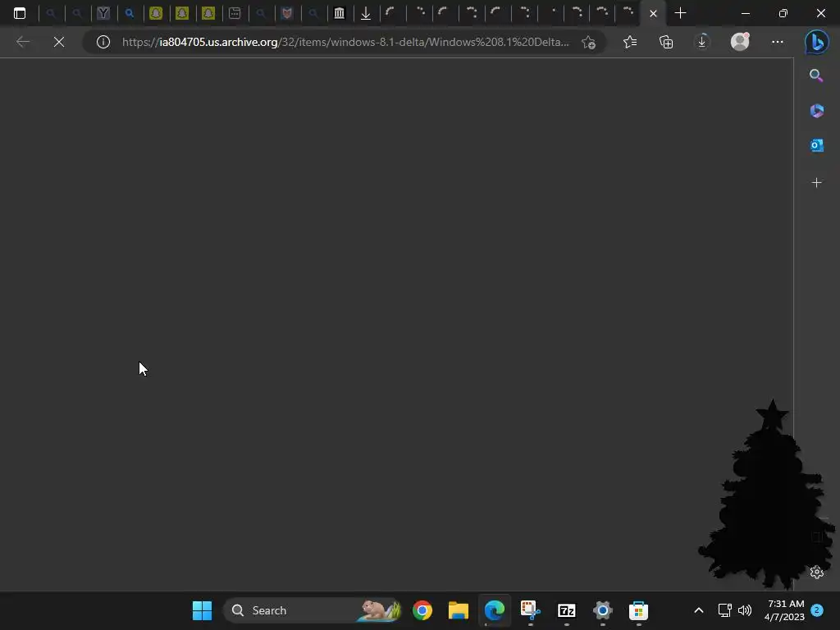Open 7-Zip from the taskbar
This screenshot has height=630, width=840.
point(566,610)
